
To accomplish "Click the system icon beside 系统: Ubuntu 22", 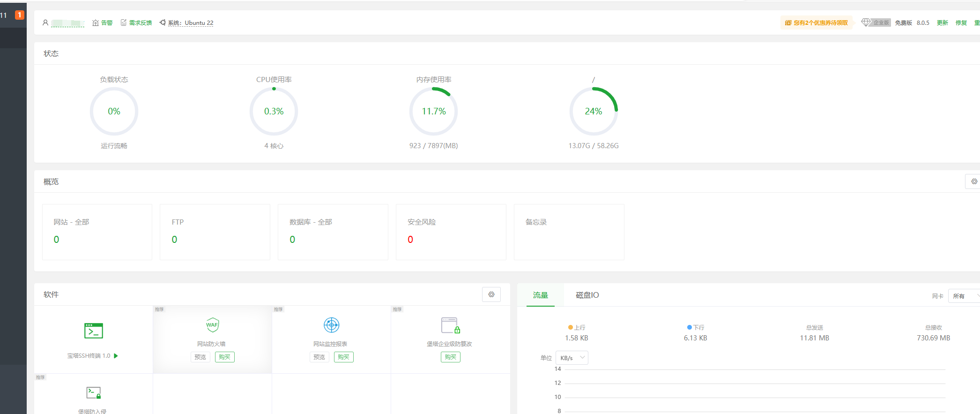I will [x=163, y=23].
